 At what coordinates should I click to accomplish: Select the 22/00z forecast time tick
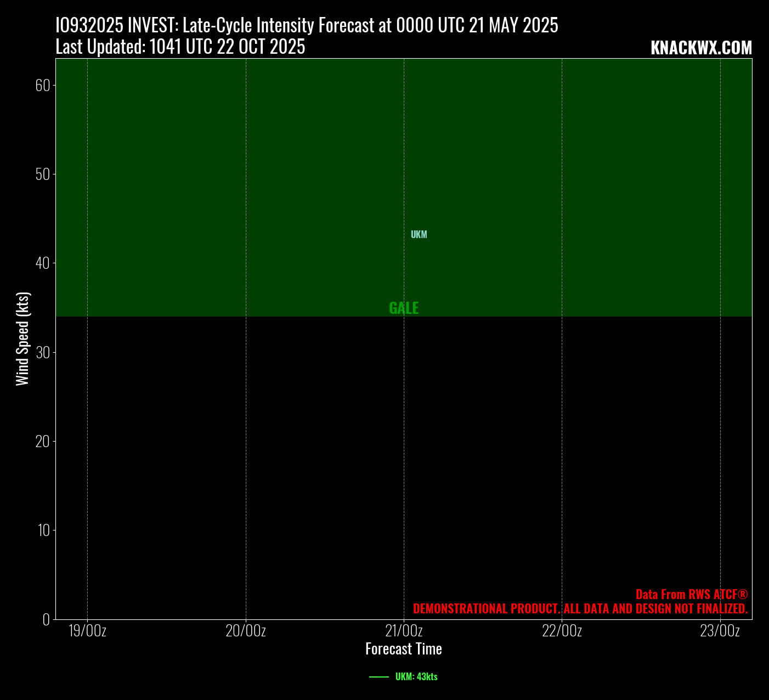(562, 631)
